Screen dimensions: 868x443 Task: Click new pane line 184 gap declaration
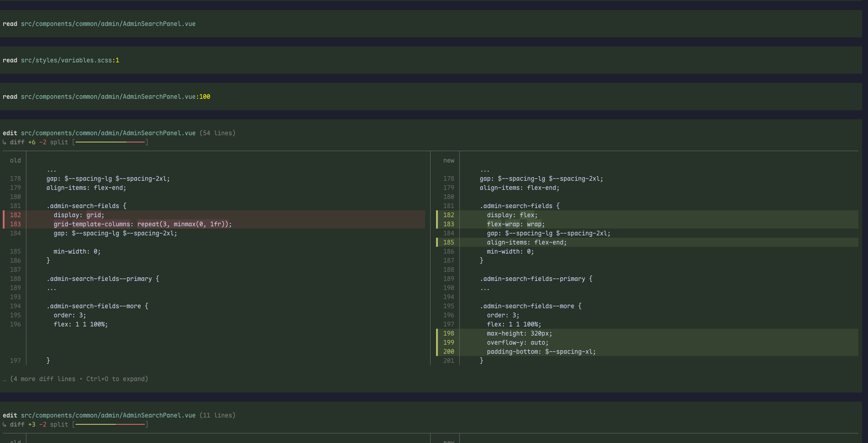pos(549,233)
